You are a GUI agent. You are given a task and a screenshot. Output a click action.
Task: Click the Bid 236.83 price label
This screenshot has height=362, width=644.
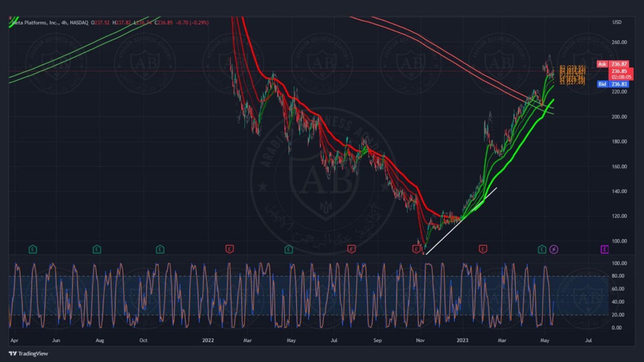(613, 84)
